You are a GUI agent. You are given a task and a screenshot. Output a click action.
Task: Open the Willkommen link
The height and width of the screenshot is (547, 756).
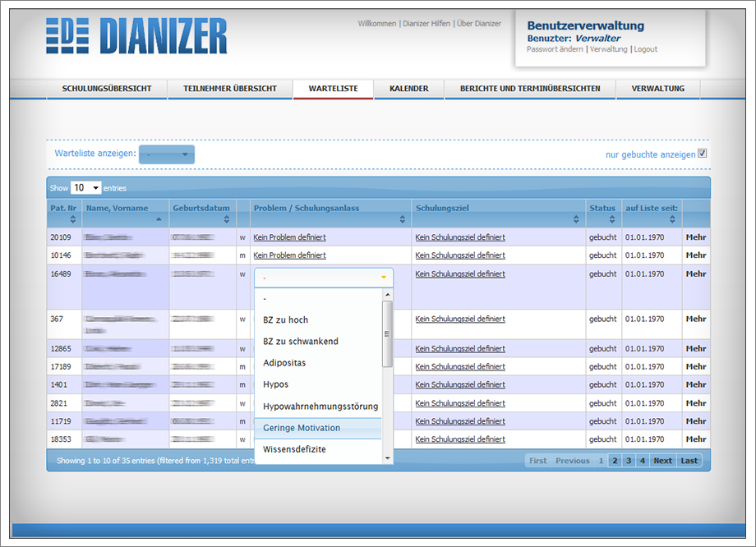(377, 24)
